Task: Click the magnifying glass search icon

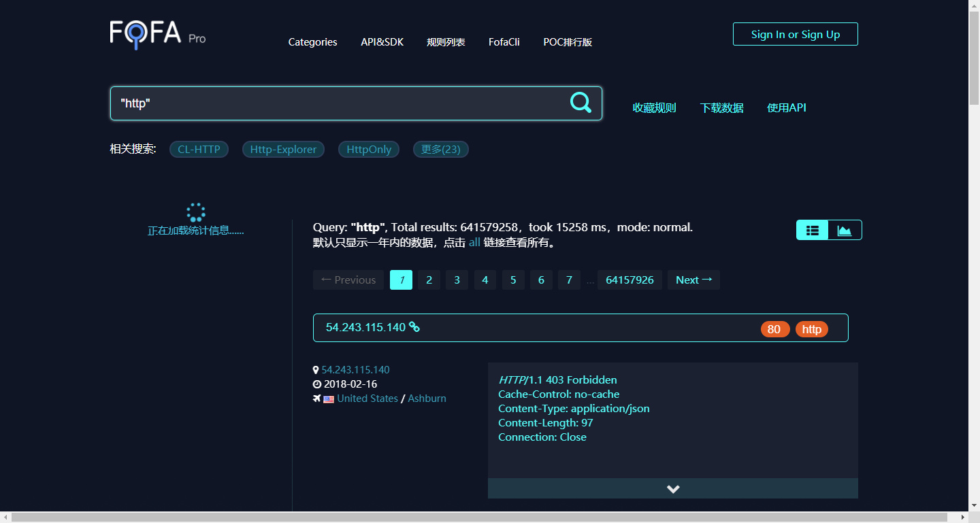Action: coord(581,103)
